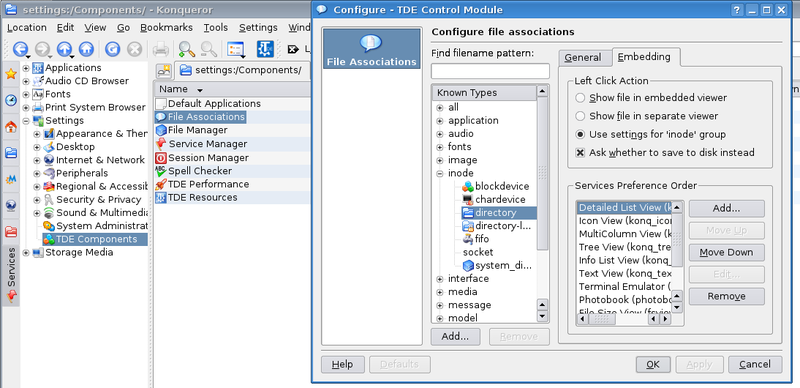Reload the page with the refresh icon
The width and height of the screenshot is (800, 388).
click(x=112, y=49)
